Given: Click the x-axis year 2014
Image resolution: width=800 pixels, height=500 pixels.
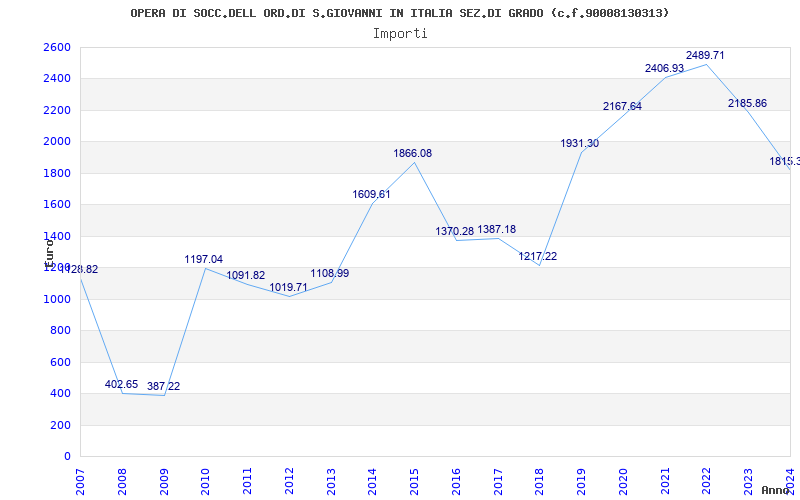Looking at the screenshot, I should (x=372, y=481).
